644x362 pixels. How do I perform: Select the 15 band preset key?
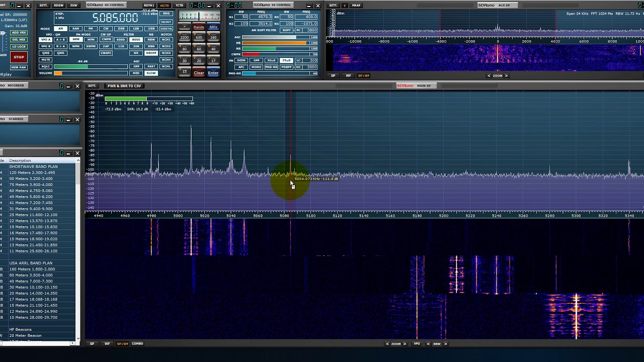click(x=185, y=71)
